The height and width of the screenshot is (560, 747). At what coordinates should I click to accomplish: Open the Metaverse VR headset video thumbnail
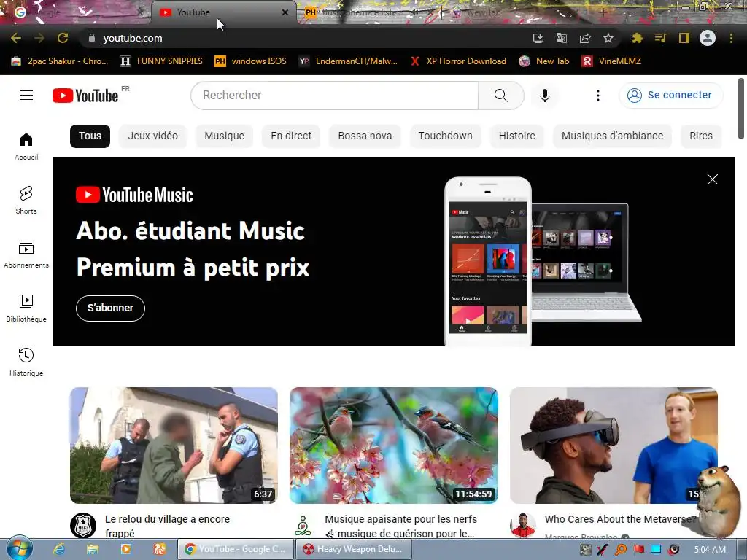614,446
